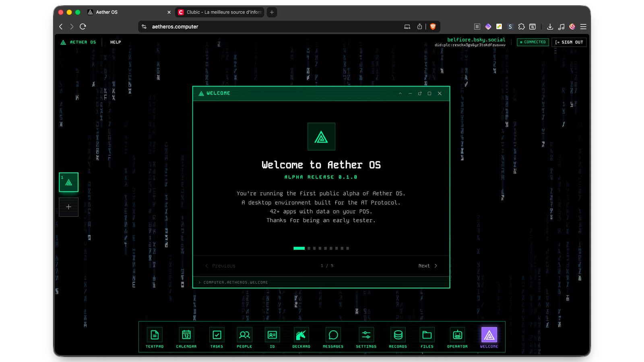Open Brave Shields lion icon
This screenshot has width=644, height=362.
click(433, 27)
